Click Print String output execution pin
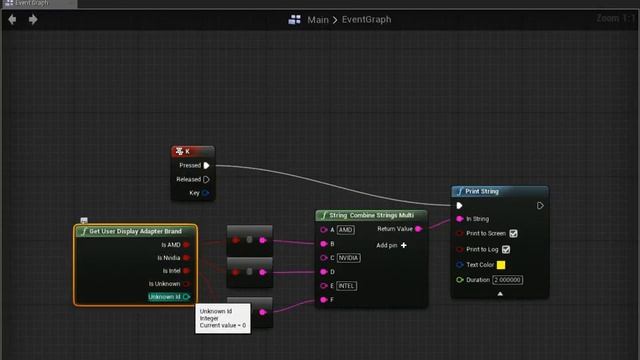Viewport: 640px width, 360px height. tap(540, 205)
